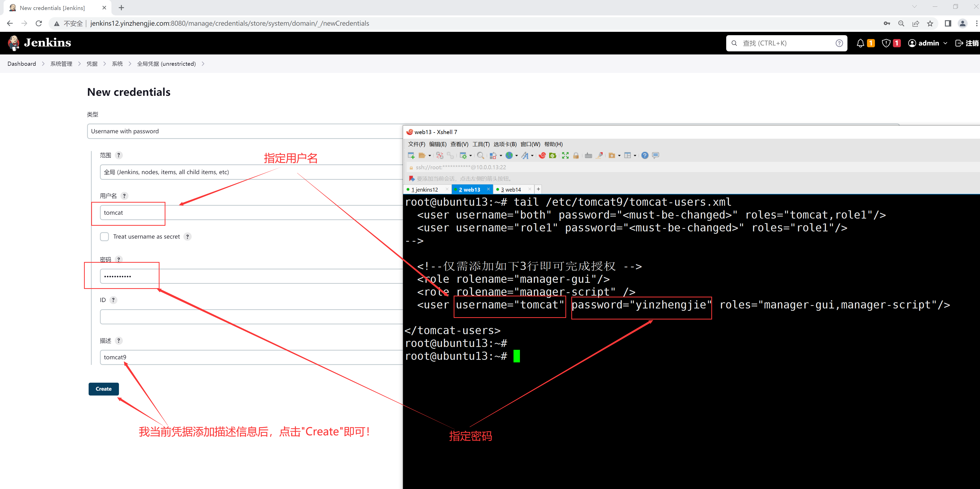The image size is (980, 489).
Task: Click the padlock lock-screen icon in Xshell
Action: 576,156
